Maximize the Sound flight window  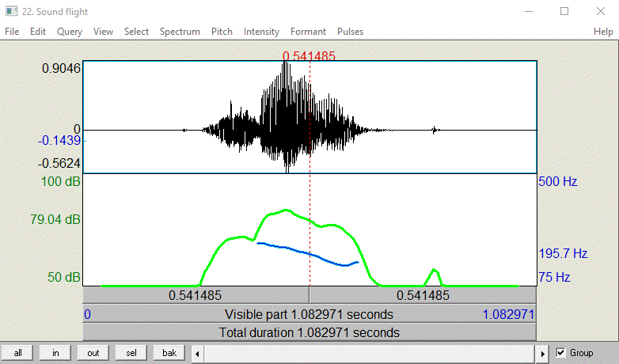tap(564, 11)
